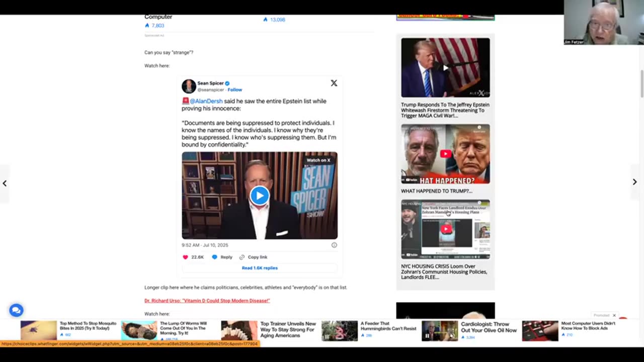Click Sean Spicer's profile avatar
Screen dimensions: 644x362
click(x=189, y=86)
